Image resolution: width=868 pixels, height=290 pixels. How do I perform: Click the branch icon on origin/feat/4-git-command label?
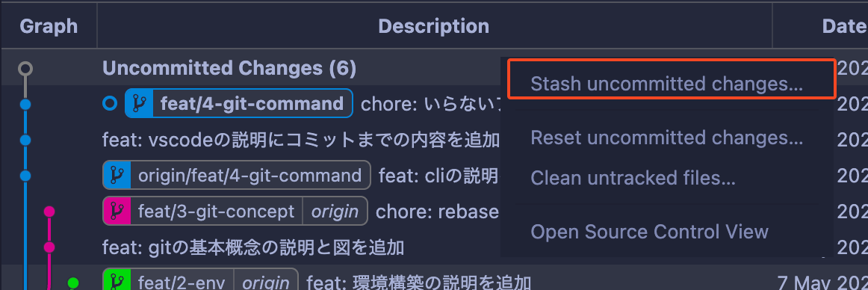tap(117, 176)
